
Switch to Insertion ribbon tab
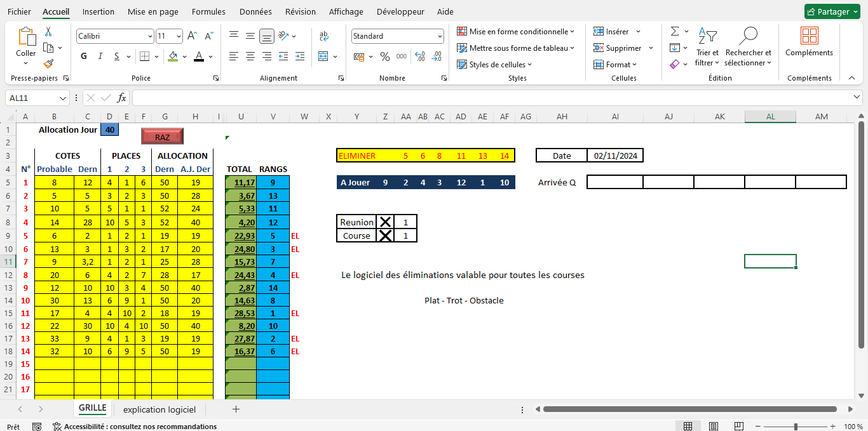[98, 11]
